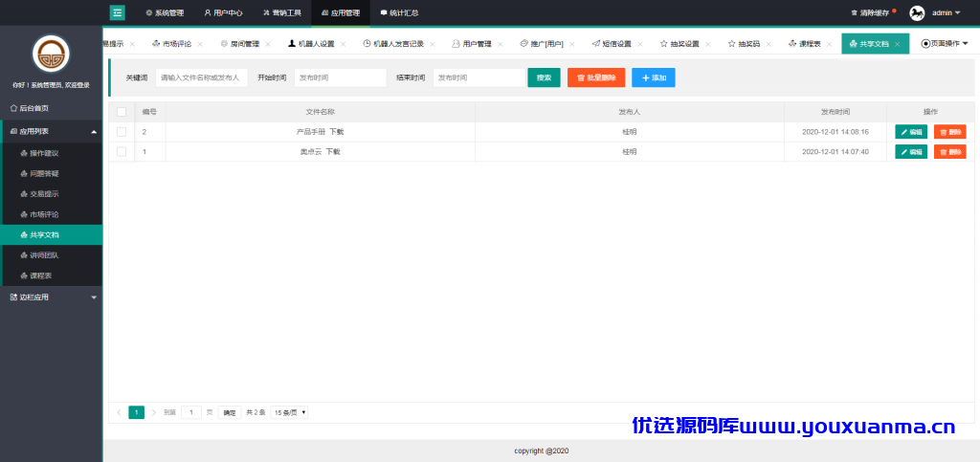This screenshot has height=462, width=980.
Task: Switch to the 抽奖码 tab
Action: point(744,44)
